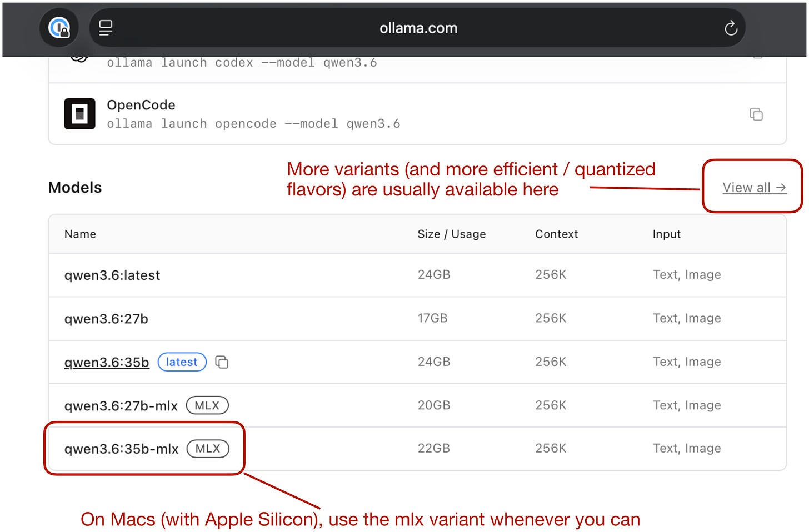Image resolution: width=809 pixels, height=532 pixels.
Task: Copy the qwen3.6:35b model name
Action: (x=222, y=362)
